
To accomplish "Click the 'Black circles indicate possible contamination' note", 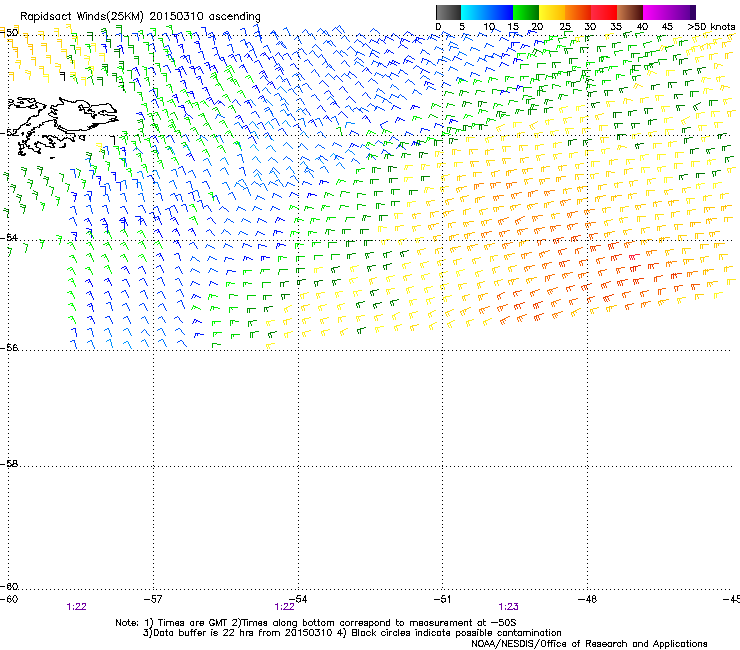I will point(456,633).
